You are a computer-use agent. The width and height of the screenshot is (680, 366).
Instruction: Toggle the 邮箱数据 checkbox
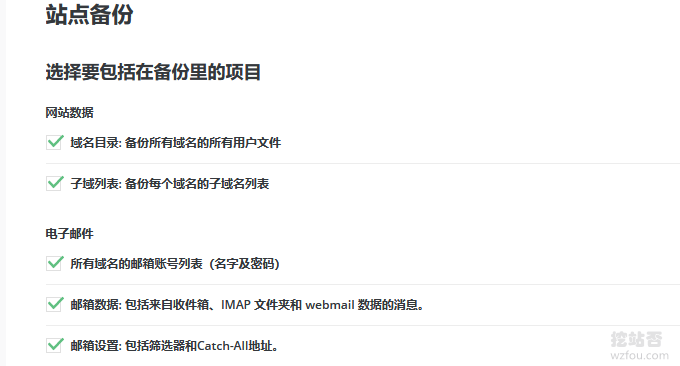tap(54, 304)
